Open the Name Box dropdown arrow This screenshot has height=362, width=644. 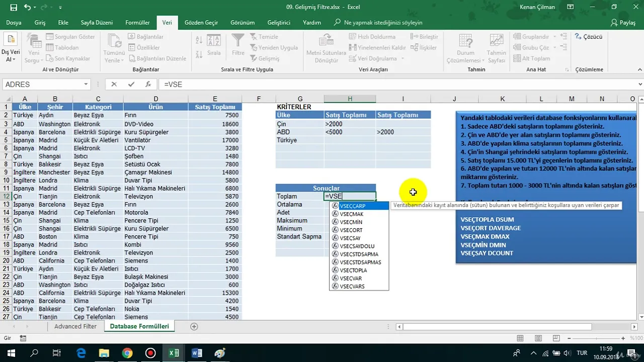pyautogui.click(x=86, y=84)
